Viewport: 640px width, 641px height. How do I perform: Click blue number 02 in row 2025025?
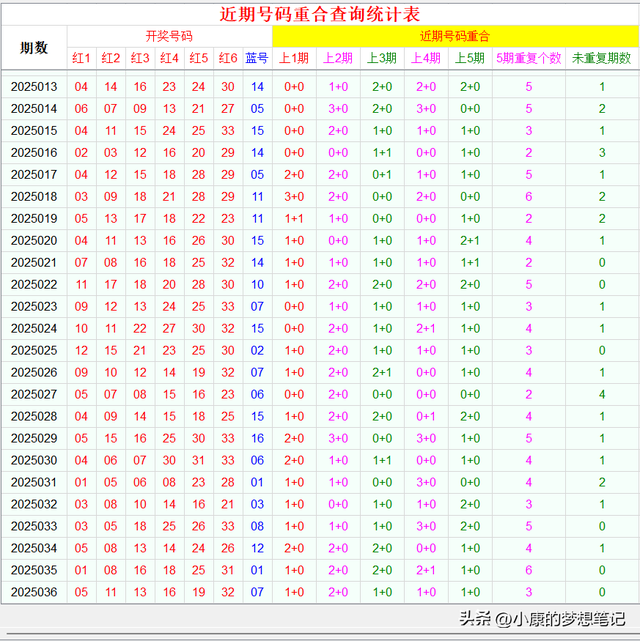tap(257, 351)
